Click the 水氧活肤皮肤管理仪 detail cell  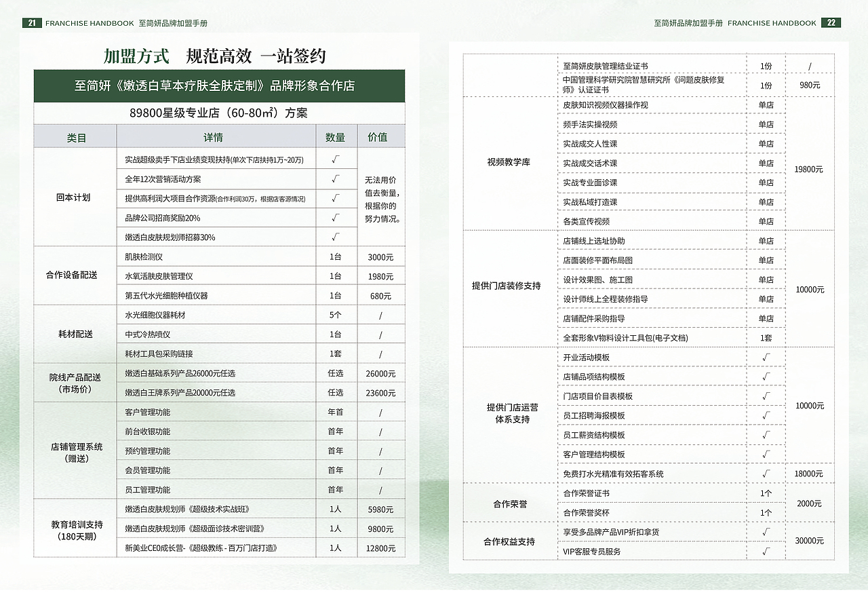[216, 276]
